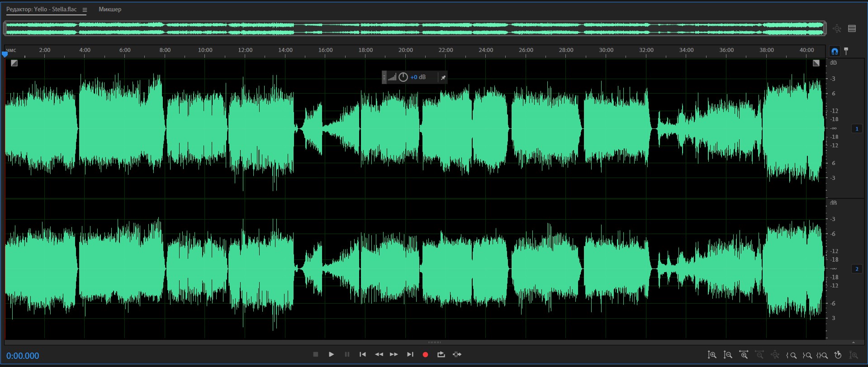Move playhead to previous marker
Screen dimensions: 868x367
click(363, 355)
